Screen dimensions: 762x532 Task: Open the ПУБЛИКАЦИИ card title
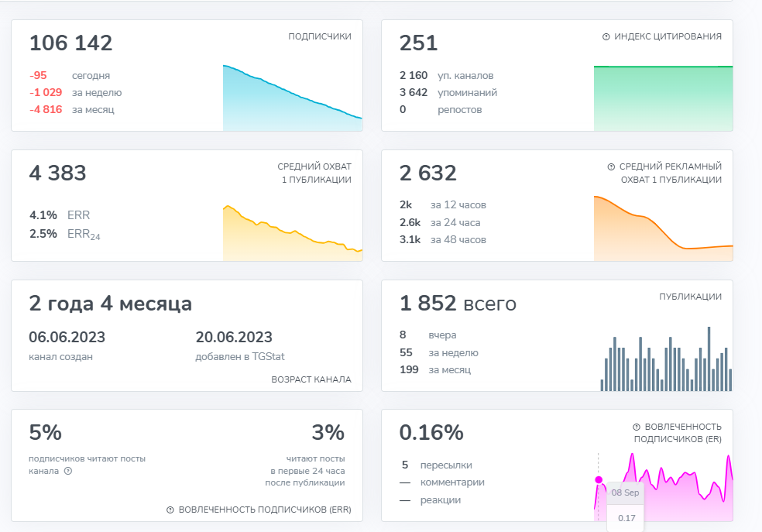tap(690, 297)
